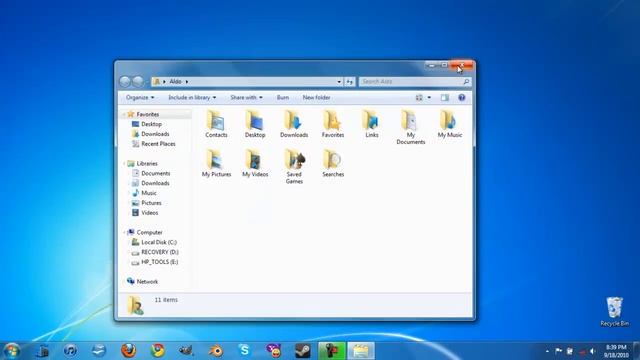
Task: Click the Windows Explorer taskbar button
Action: tap(361, 351)
